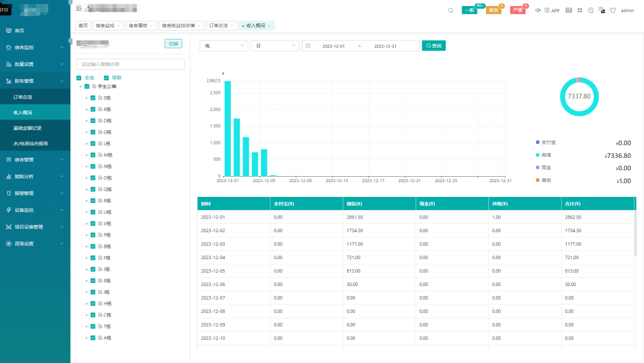Click the 财务管理 chart icon in sidebar

click(x=8, y=81)
